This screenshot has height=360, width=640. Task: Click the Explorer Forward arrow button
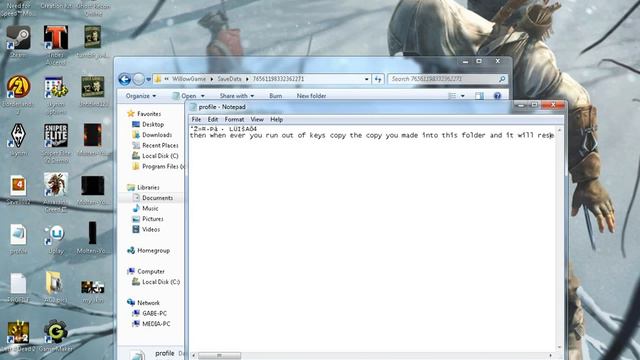139,79
